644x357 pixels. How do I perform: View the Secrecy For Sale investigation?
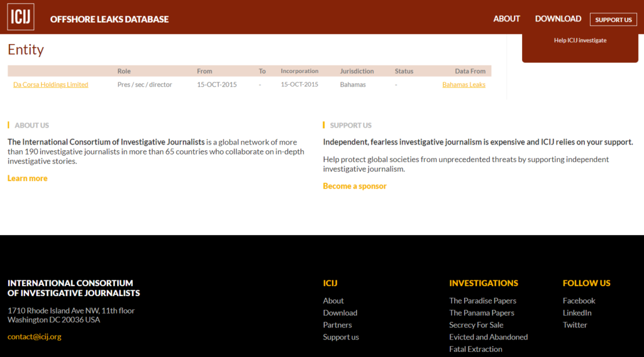click(x=476, y=325)
